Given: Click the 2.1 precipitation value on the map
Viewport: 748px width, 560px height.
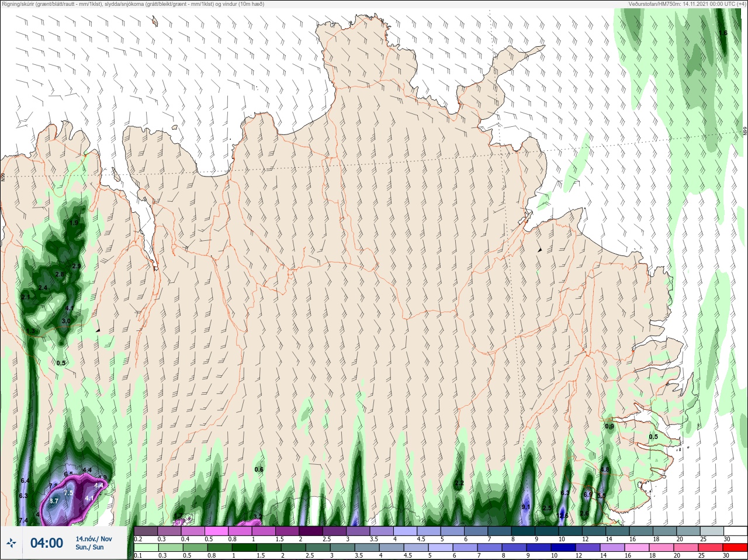Looking at the screenshot, I should 25,298.
